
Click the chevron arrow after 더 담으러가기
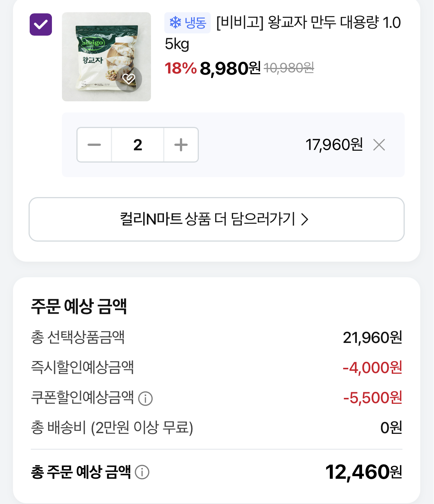point(305,219)
